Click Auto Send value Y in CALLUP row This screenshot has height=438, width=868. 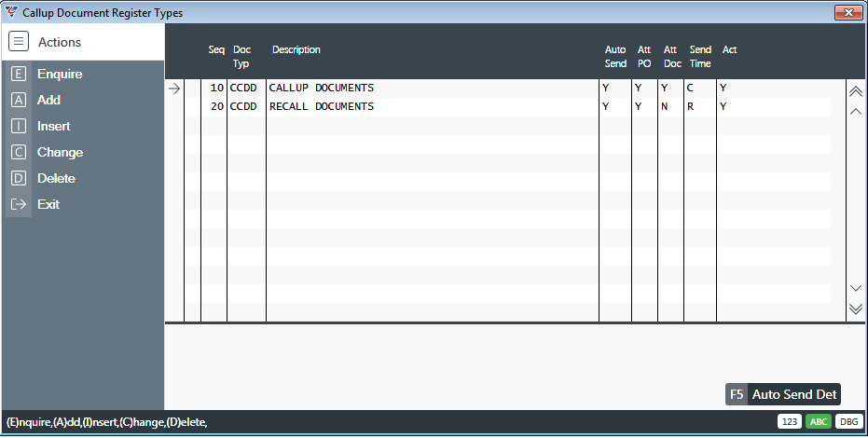(x=606, y=88)
